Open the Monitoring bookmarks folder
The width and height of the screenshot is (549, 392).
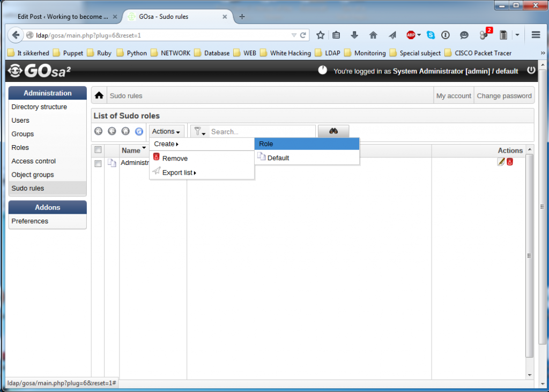(365, 53)
